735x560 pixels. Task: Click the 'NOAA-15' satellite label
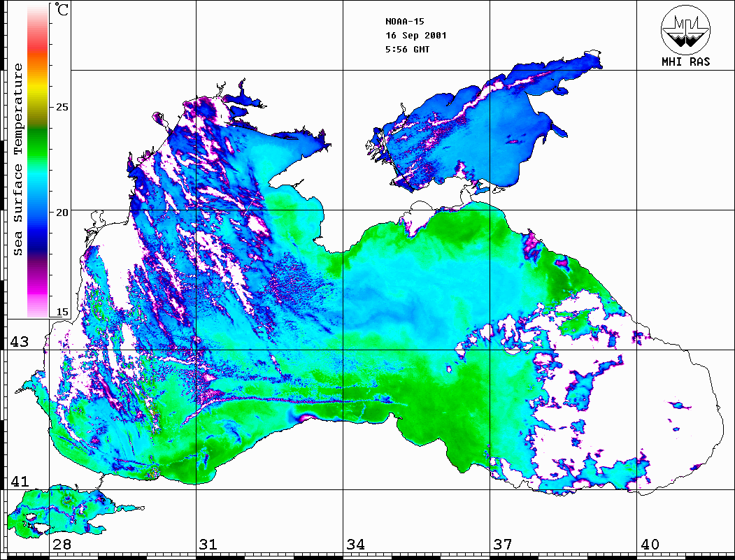point(404,22)
